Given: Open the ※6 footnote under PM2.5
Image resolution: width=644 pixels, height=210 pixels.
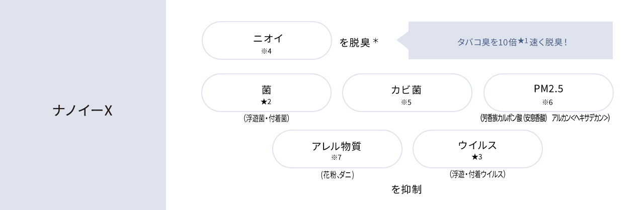Looking at the screenshot, I should (548, 102).
